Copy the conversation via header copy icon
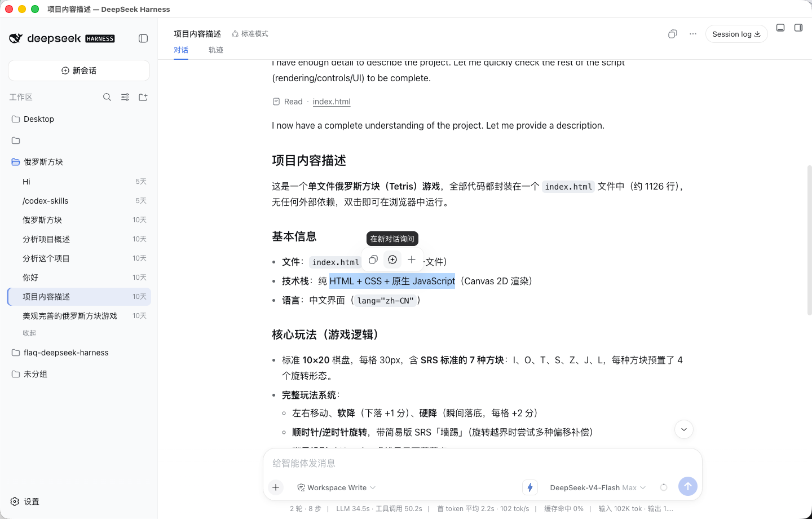812x519 pixels. coord(673,34)
